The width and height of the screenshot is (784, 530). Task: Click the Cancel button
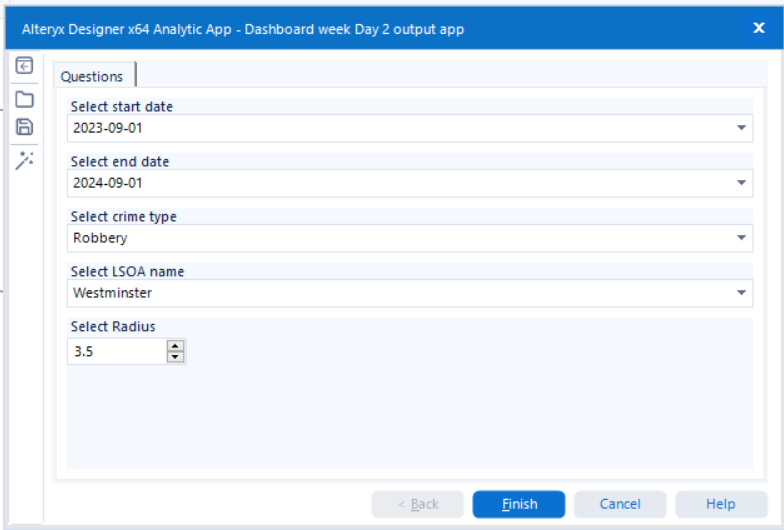pyautogui.click(x=620, y=504)
